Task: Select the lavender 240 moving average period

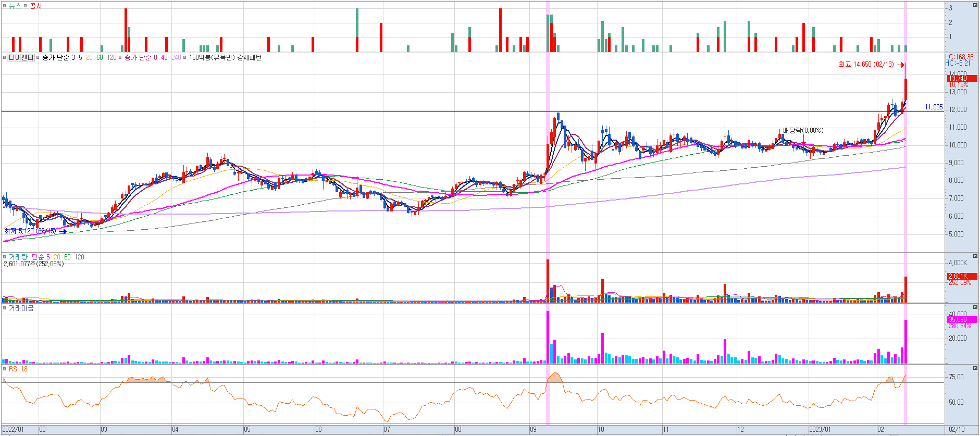Action: click(x=176, y=58)
